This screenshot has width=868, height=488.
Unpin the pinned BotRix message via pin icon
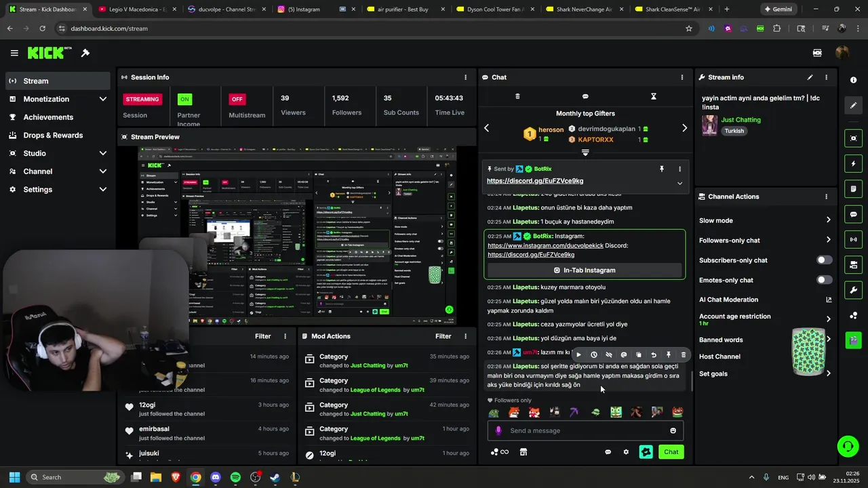662,169
